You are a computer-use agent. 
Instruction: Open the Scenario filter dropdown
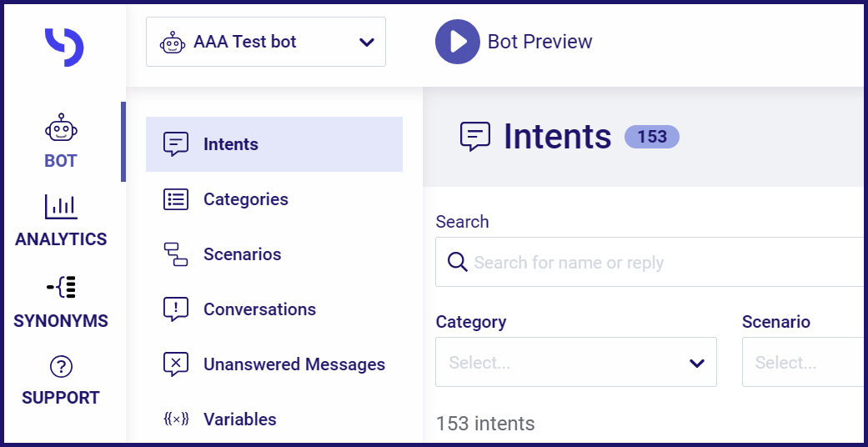tap(803, 362)
